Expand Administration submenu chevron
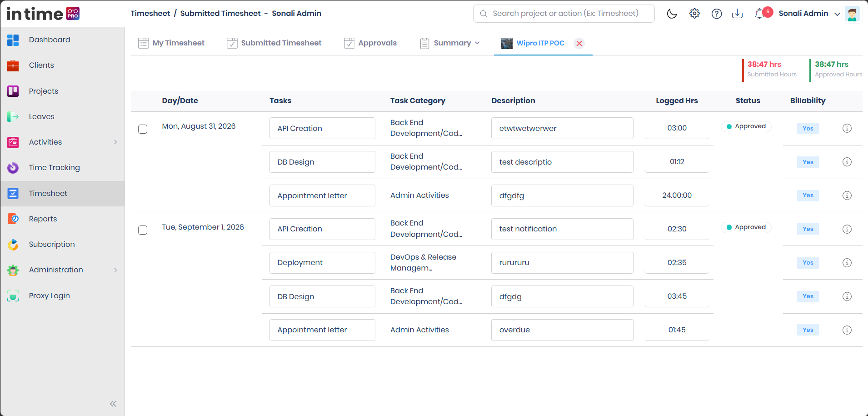 click(x=115, y=270)
